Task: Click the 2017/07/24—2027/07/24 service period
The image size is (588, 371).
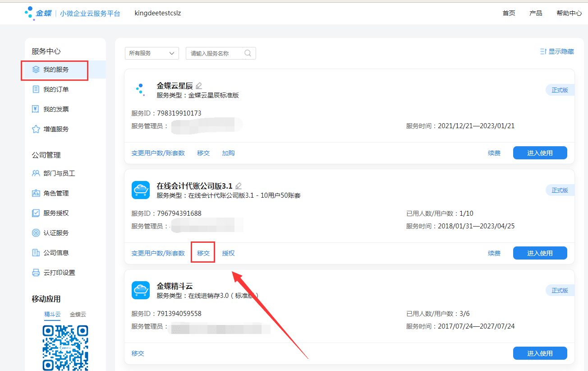Action: click(476, 326)
